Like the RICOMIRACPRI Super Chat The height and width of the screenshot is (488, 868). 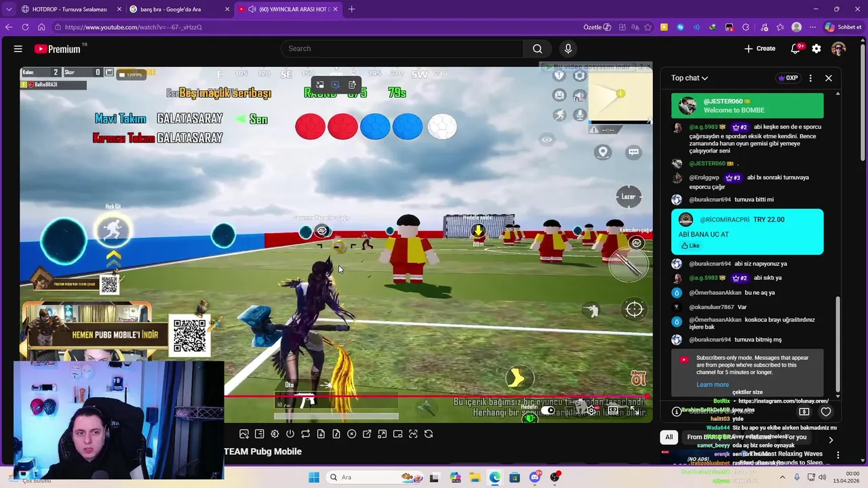(690, 245)
